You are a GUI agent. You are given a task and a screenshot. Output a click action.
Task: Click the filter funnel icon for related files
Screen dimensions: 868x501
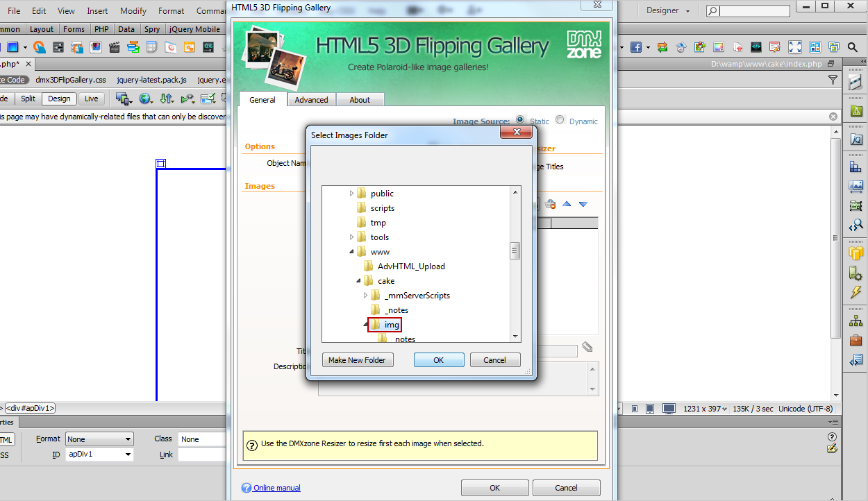(833, 80)
